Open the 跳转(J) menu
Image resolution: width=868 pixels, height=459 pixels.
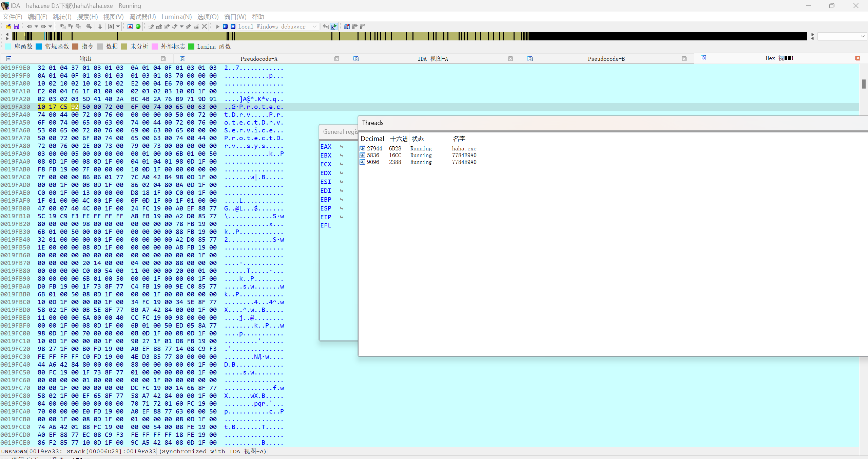pyautogui.click(x=62, y=17)
